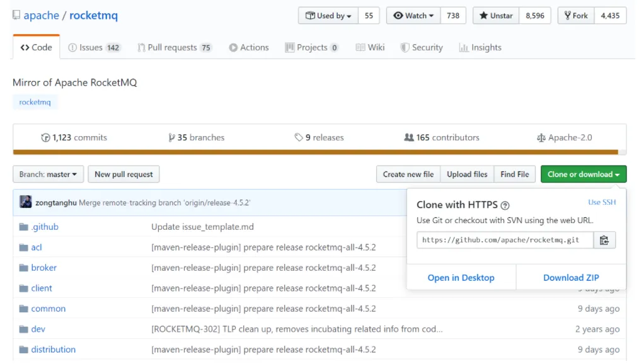Viewport: 639px width, 364px height.
Task: View the Apache-2.0 license link
Action: (x=565, y=138)
